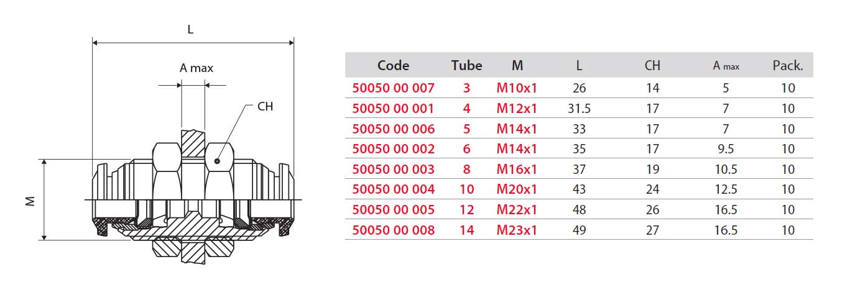Click length value 49
Viewport: 868px width, 308px height.
[579, 230]
